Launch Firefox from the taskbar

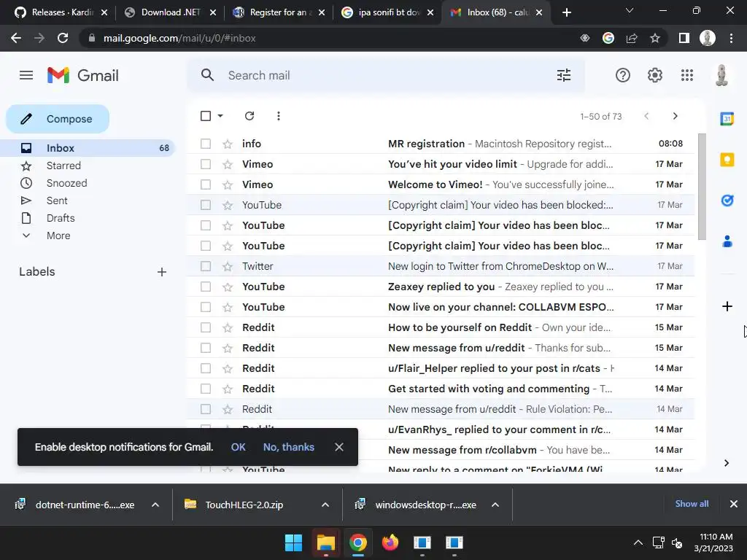pyautogui.click(x=390, y=542)
